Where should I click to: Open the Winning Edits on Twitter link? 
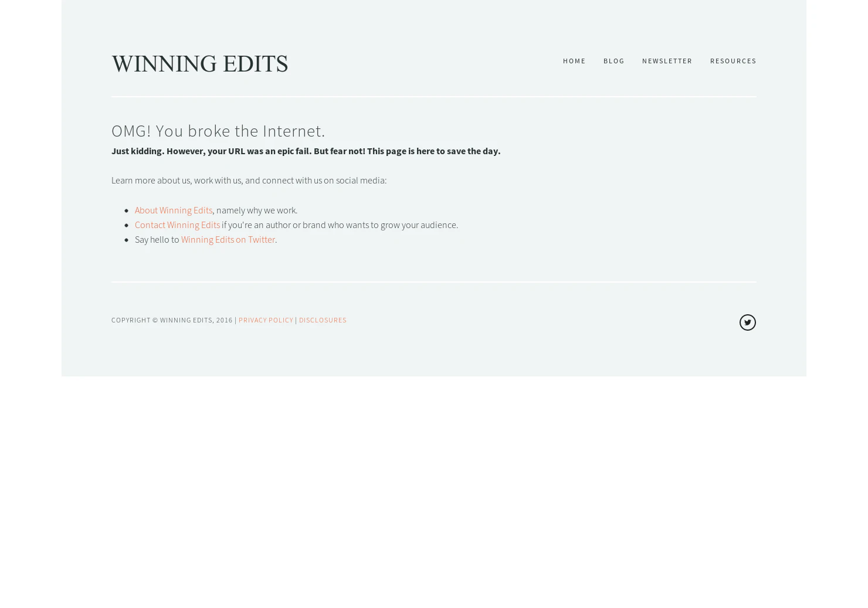(x=228, y=239)
